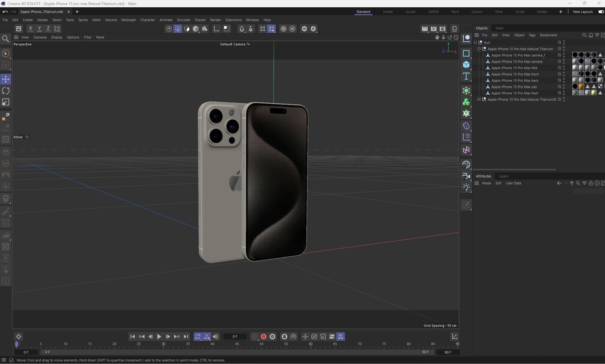
Task: Add new layout plus button
Action: 560,12
